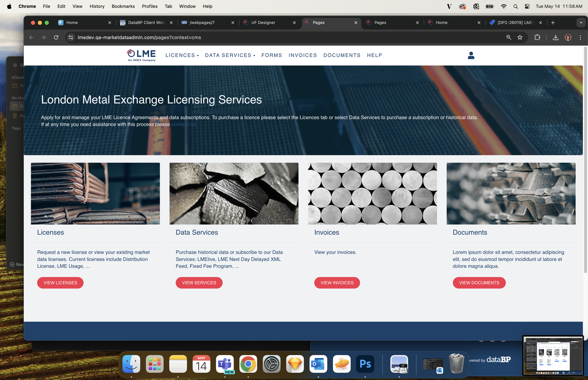
Task: Expand the DATA SERVICES dropdown
Action: tap(230, 55)
